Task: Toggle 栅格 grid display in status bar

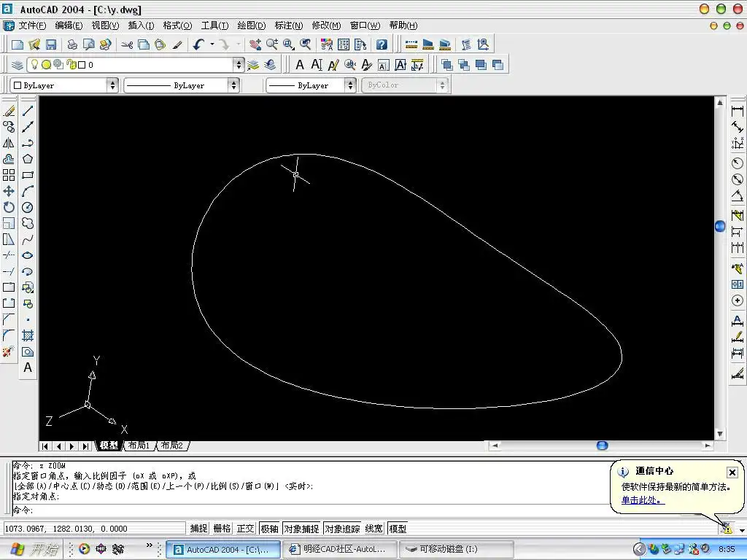Action: tap(222, 529)
